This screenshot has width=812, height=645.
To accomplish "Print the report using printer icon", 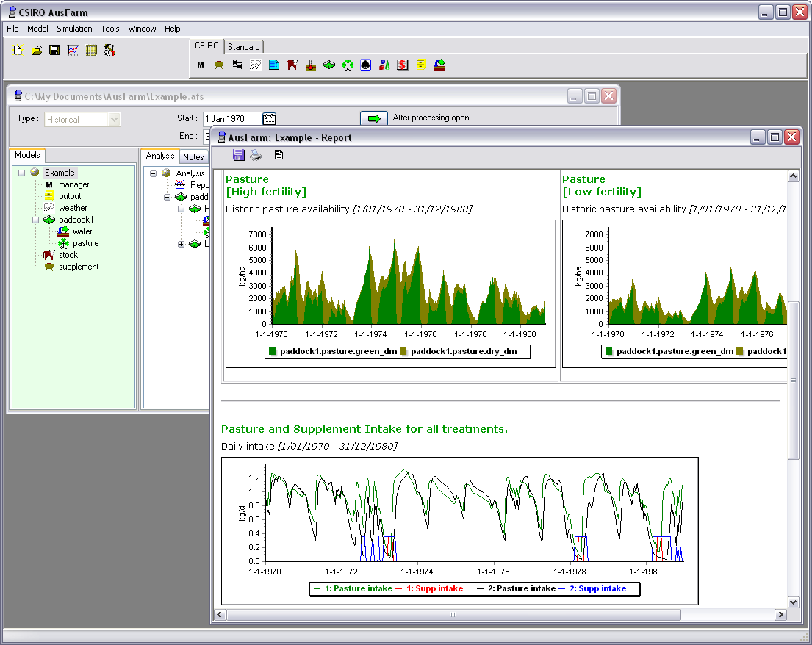I will [256, 155].
